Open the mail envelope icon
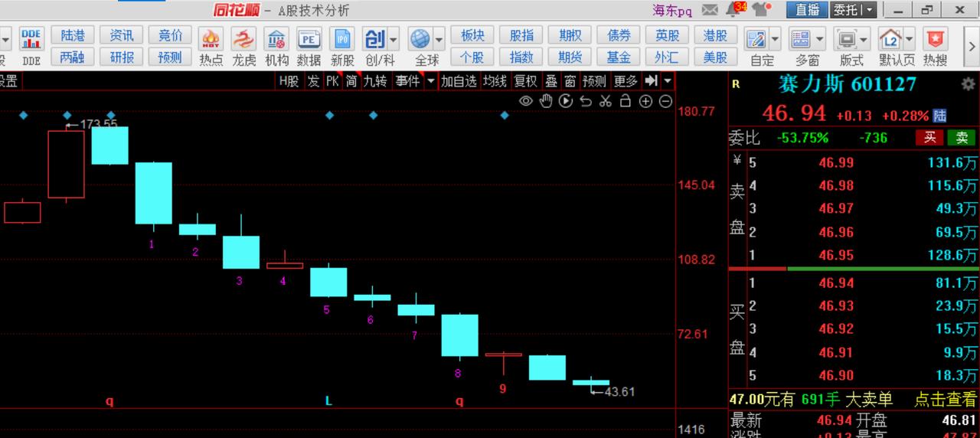 710,10
